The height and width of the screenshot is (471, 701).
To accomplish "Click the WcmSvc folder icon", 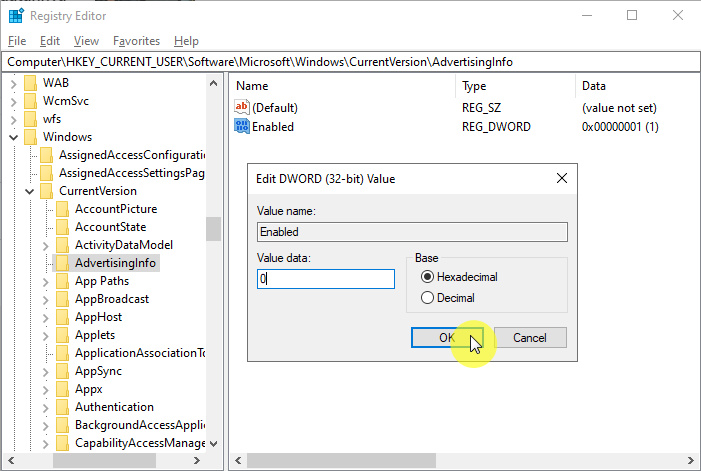I will pyautogui.click(x=30, y=101).
